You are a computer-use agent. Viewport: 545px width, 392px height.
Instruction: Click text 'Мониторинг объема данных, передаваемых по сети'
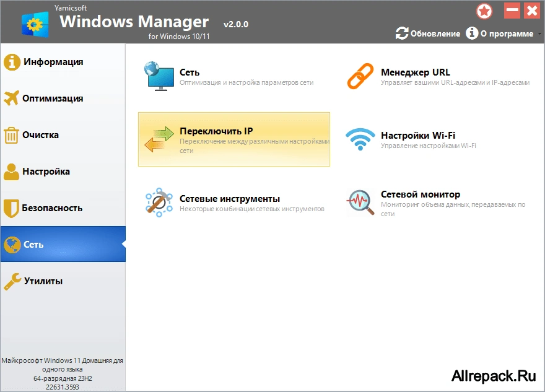tap(453, 209)
